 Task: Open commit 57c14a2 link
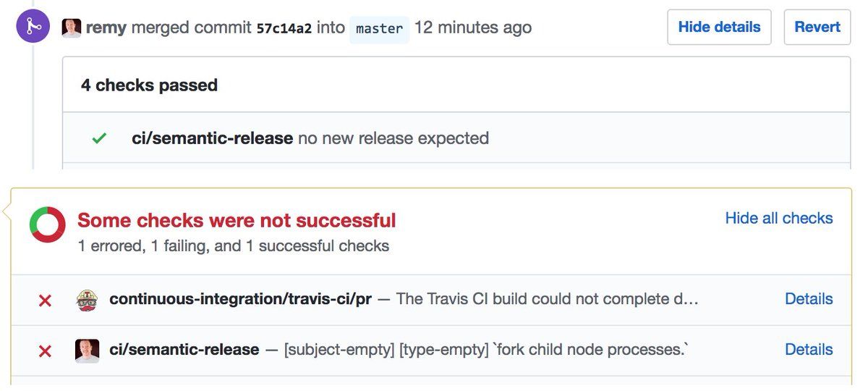[x=284, y=28]
